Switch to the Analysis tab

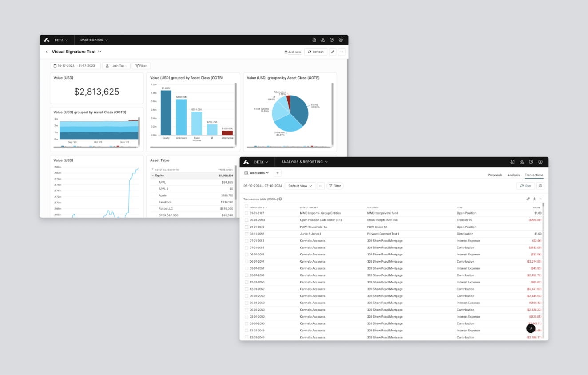coord(513,175)
